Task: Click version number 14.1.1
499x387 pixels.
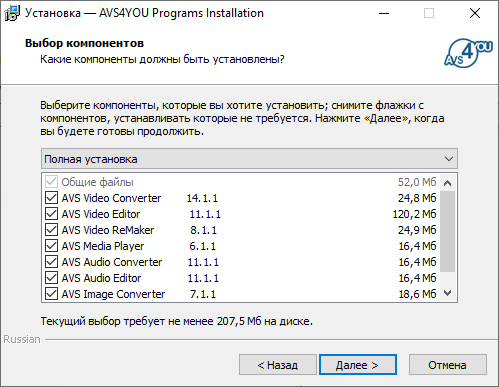Action: (x=202, y=198)
